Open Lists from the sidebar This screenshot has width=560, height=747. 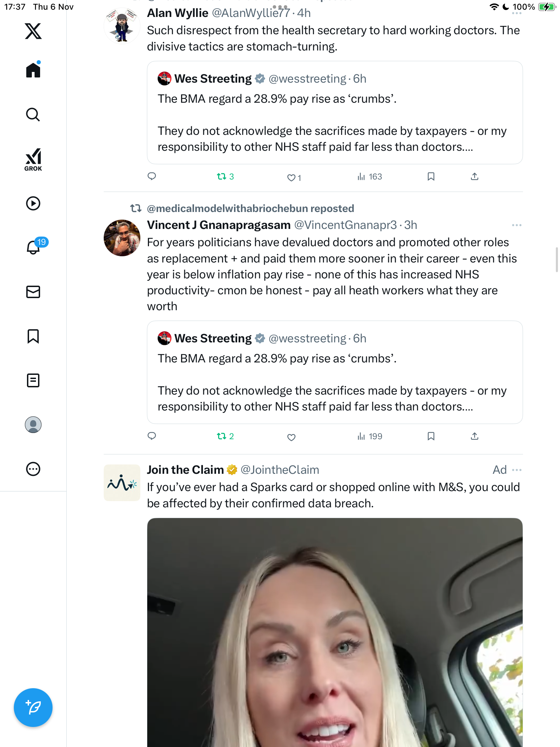point(33,380)
